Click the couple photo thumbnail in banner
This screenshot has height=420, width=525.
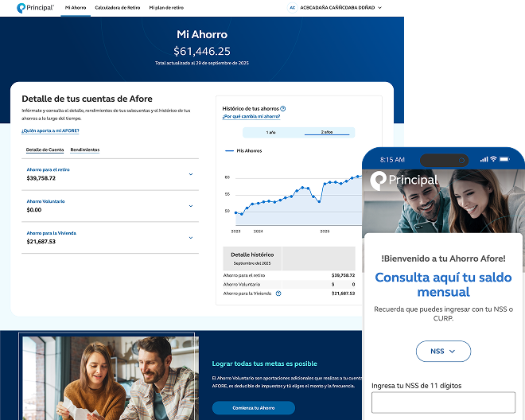pos(111,378)
